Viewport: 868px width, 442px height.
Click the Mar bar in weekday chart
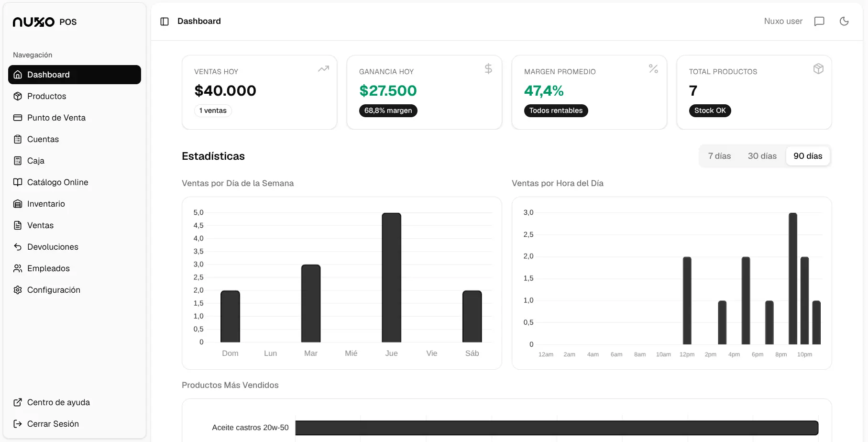[x=311, y=303]
